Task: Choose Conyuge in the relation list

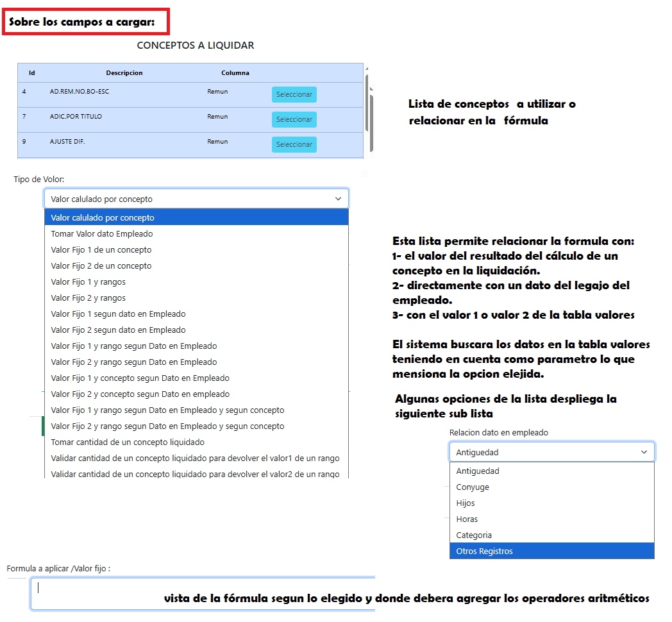Action: coord(552,487)
